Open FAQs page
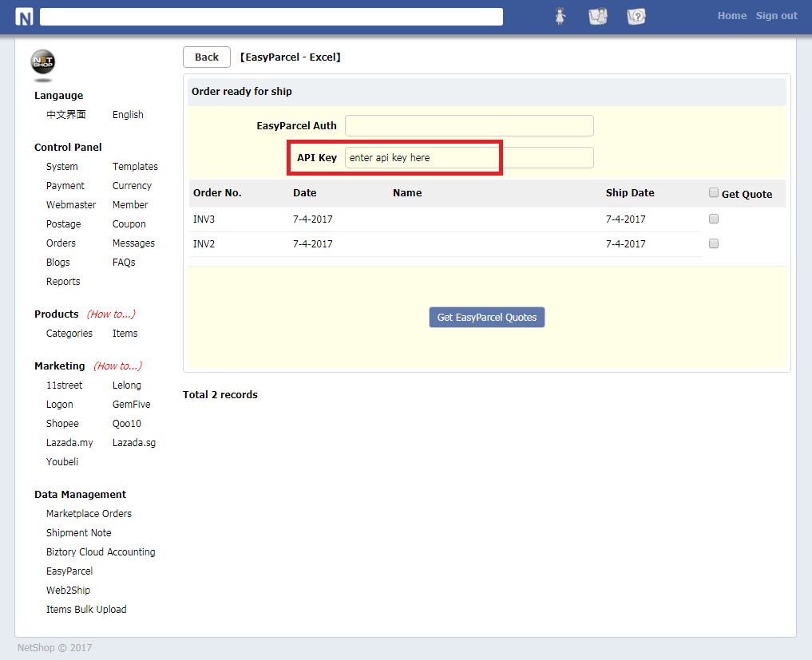Viewport: 812px width, 660px height. coord(124,262)
